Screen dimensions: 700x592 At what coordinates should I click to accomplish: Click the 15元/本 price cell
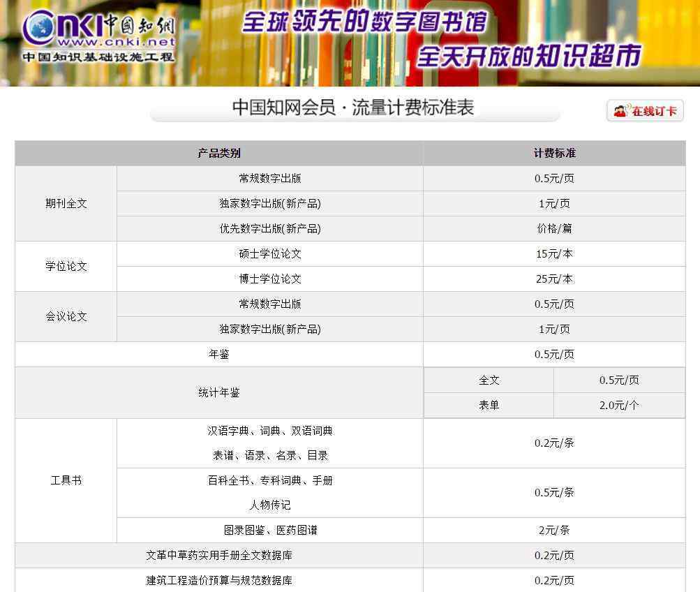[x=554, y=254]
